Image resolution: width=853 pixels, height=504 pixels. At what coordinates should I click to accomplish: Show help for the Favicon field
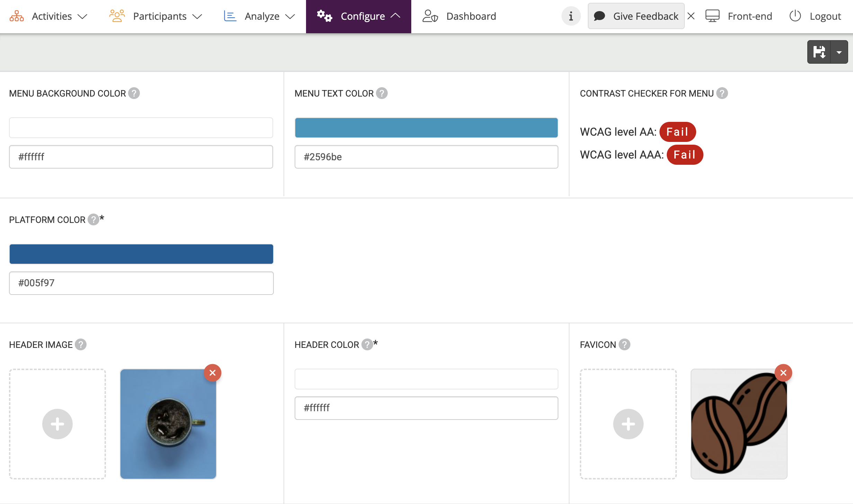point(625,344)
